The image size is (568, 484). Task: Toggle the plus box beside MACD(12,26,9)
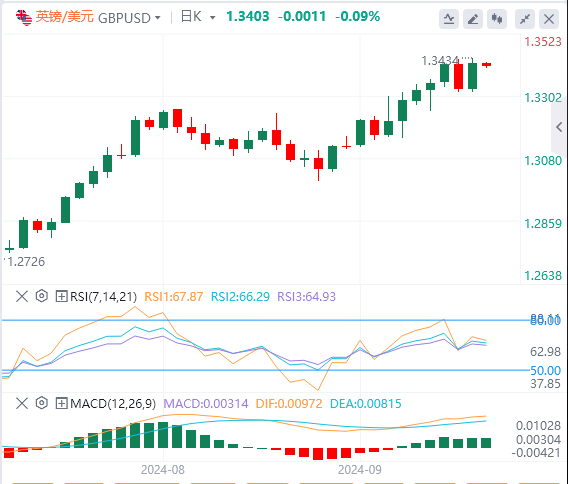pyautogui.click(x=61, y=404)
